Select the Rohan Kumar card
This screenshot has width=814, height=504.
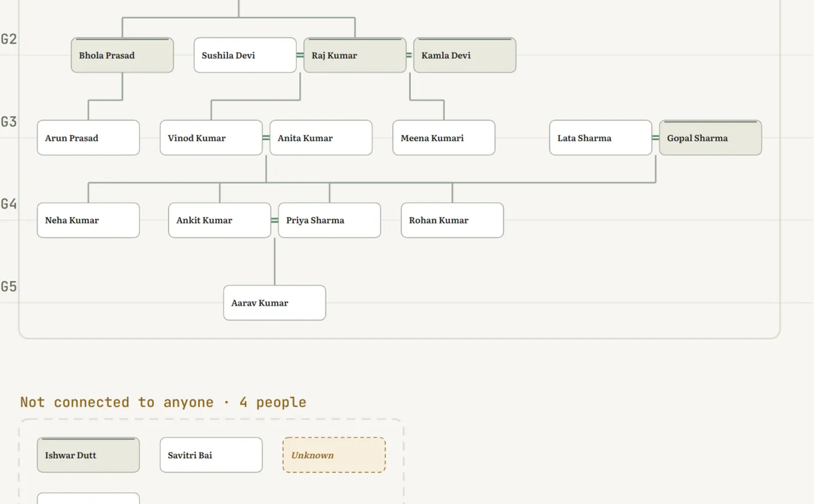[452, 220]
